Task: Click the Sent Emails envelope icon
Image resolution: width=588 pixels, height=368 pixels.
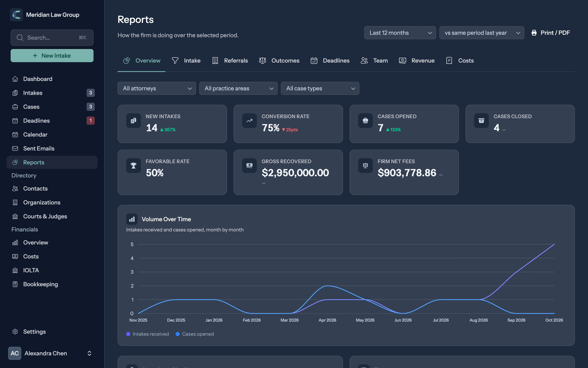Action: pyautogui.click(x=15, y=148)
